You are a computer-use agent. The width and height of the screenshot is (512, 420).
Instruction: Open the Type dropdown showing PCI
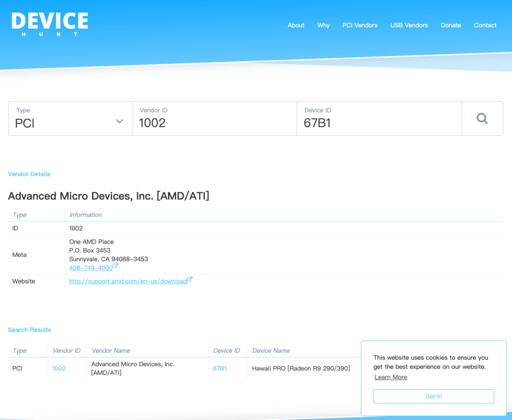70,118
